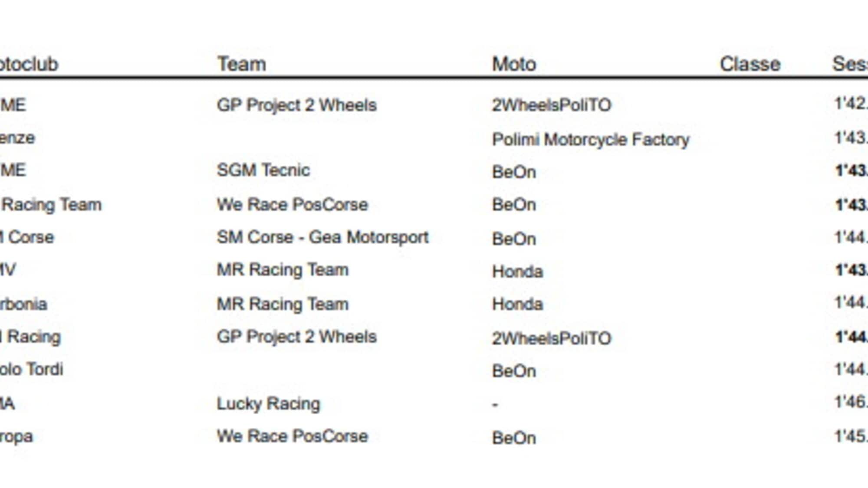Select the SGM Tecnic team cell
This screenshot has height=488, width=868.
[263, 170]
